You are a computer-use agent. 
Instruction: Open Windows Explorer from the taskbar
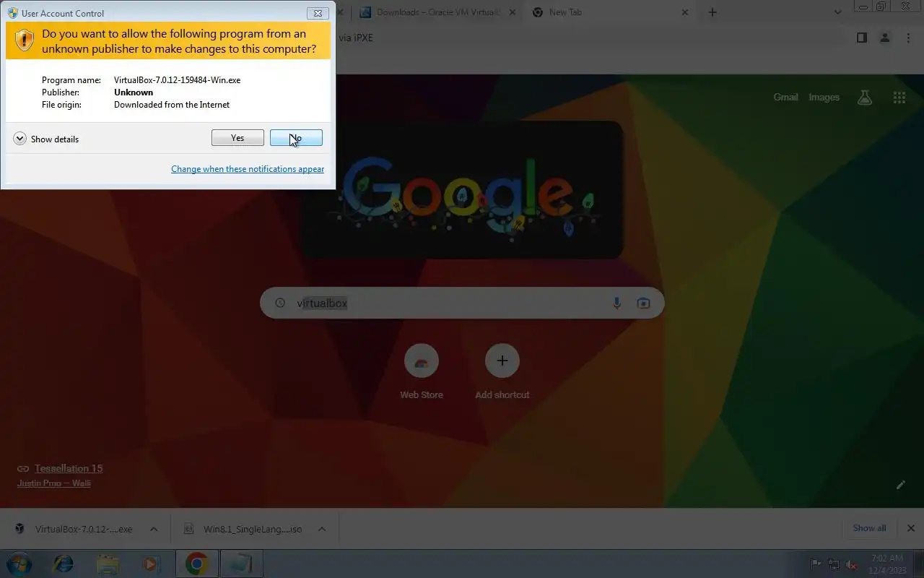tap(108, 564)
